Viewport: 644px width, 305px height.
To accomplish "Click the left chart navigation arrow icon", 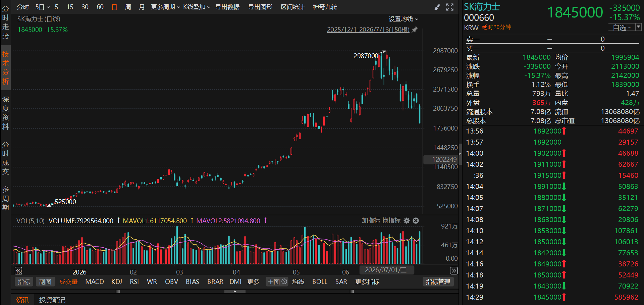I will point(18,270).
